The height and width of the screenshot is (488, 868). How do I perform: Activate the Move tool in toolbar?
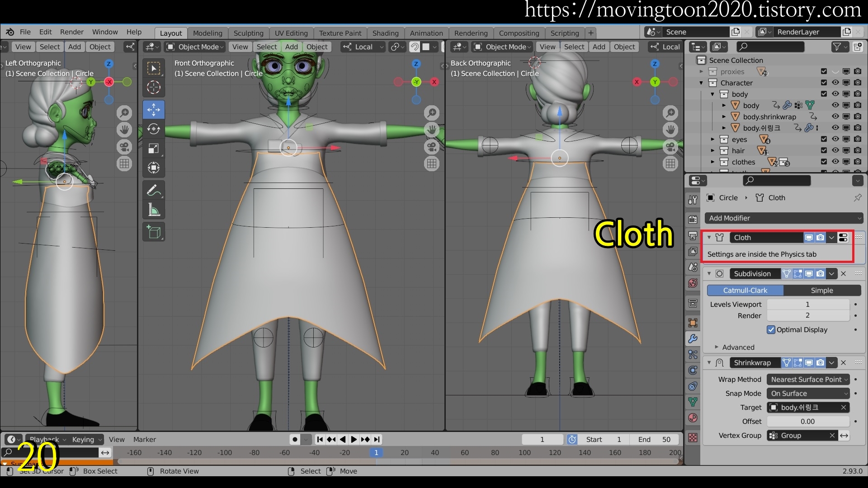pyautogui.click(x=154, y=110)
